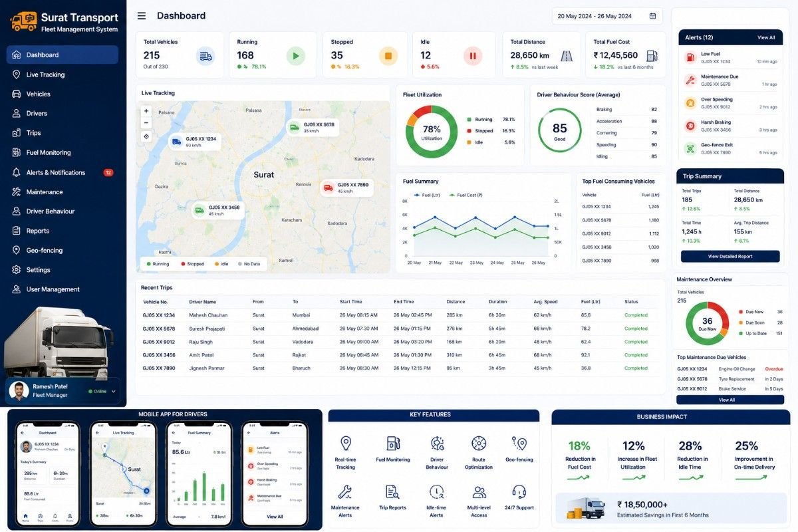Open the 20 May - 26 May date picker

(x=608, y=16)
